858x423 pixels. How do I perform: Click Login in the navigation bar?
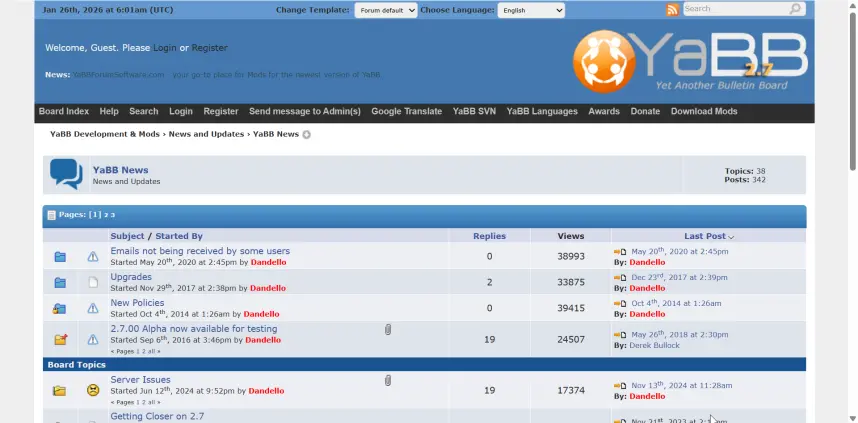click(x=181, y=111)
